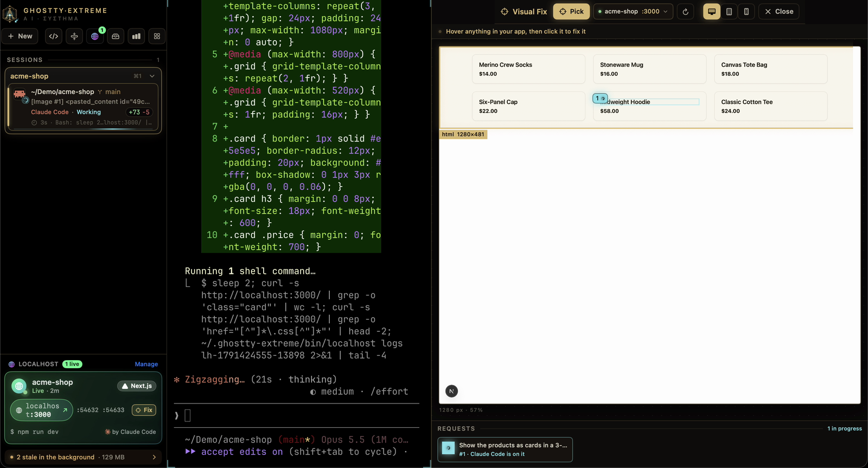This screenshot has width=868, height=468.
Task: Open the inbox tray icon
Action: (116, 36)
